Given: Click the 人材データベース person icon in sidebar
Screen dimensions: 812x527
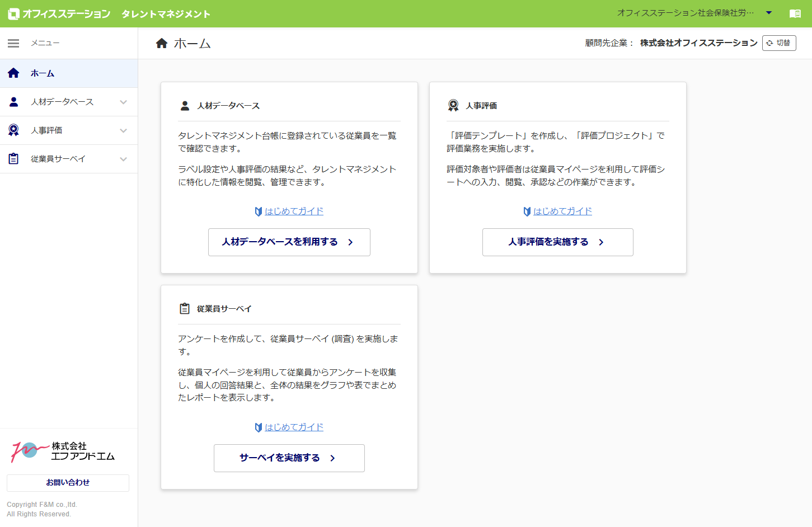Looking at the screenshot, I should [x=14, y=102].
